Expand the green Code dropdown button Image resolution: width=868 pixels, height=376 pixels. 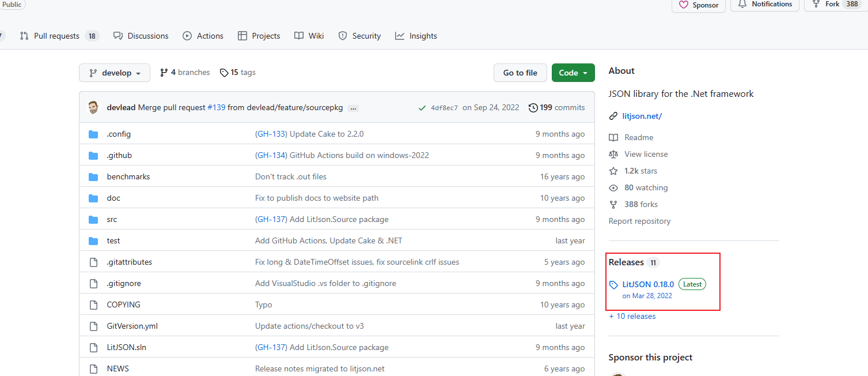[x=573, y=73]
